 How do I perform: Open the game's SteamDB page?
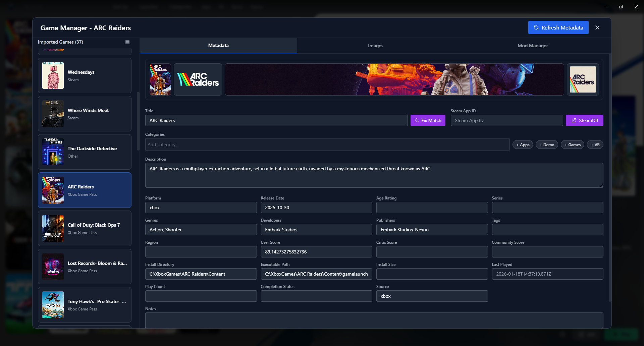(x=584, y=120)
